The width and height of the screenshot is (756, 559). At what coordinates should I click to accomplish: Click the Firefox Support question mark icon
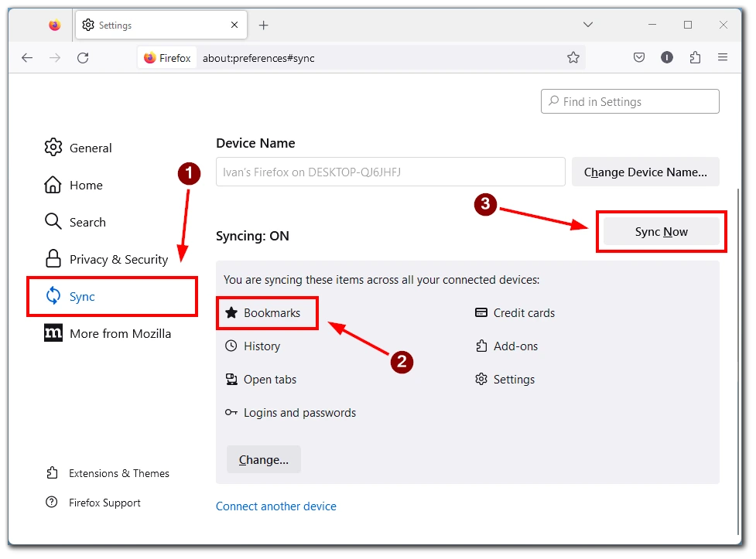(52, 502)
